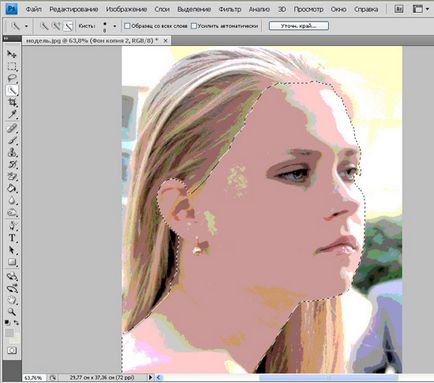434x383 pixels.
Task: Launch Adobe Bridge
Action: tap(399, 9)
